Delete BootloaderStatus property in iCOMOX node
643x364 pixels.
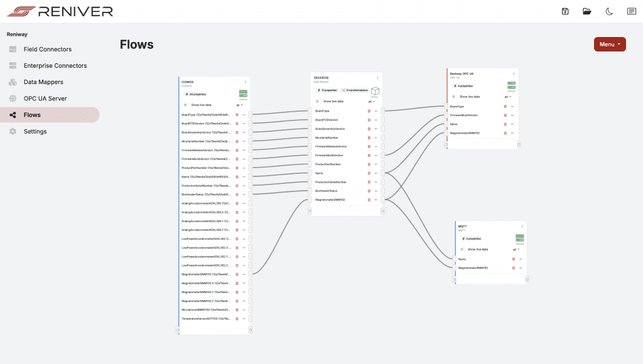click(x=237, y=195)
